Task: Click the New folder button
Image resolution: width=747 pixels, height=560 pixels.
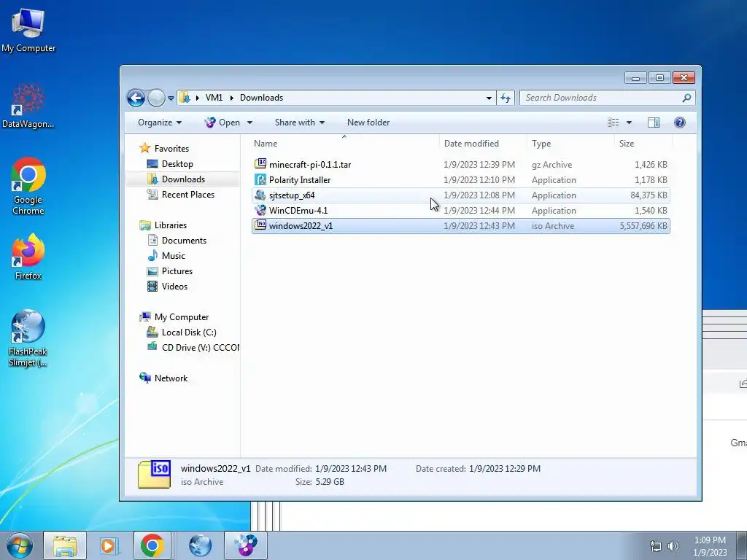Action: pos(368,122)
